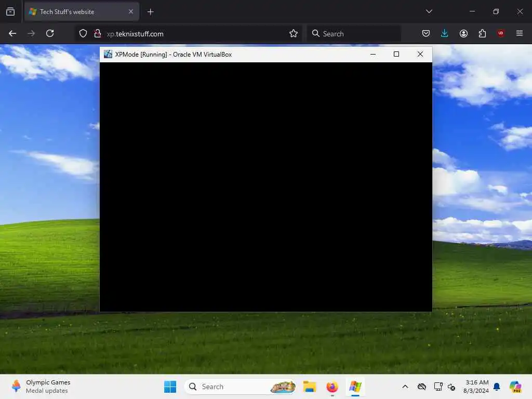532x399 pixels.
Task: Open the Olympic Games Medal updates widget
Action: click(41, 387)
